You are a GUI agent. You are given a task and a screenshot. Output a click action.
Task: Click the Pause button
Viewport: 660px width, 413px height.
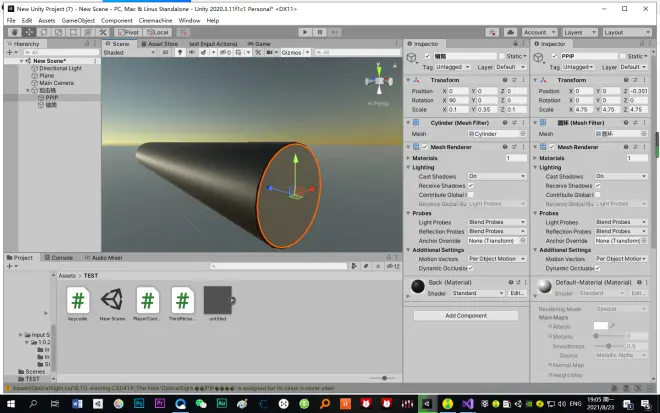pos(319,32)
